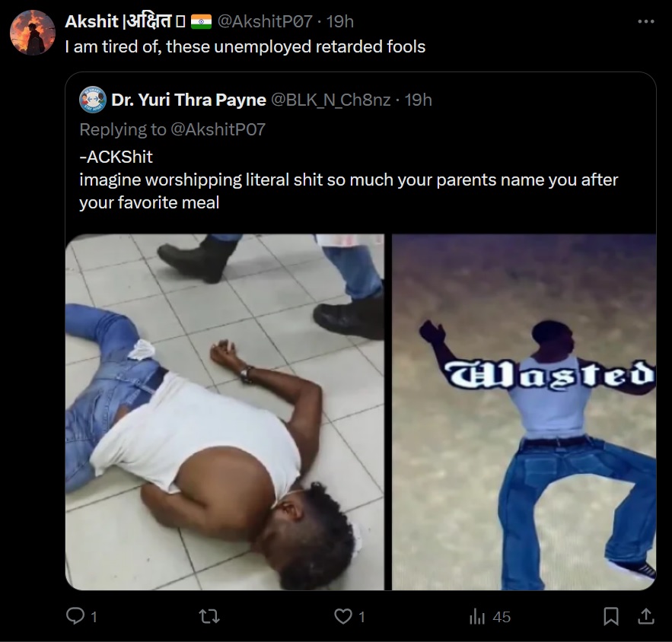This screenshot has width=672, height=642.
Task: Open the right Wasted game image
Action: tap(524, 412)
